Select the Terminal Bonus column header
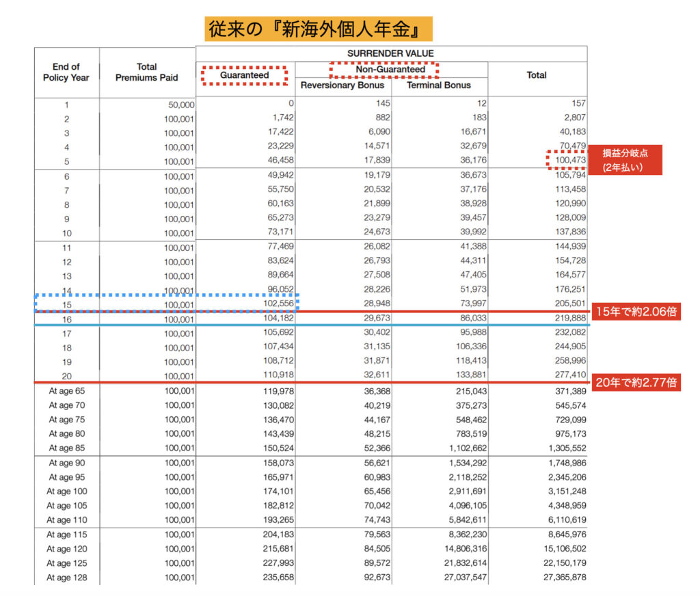Viewport: 700px width, 596px height. [439, 85]
